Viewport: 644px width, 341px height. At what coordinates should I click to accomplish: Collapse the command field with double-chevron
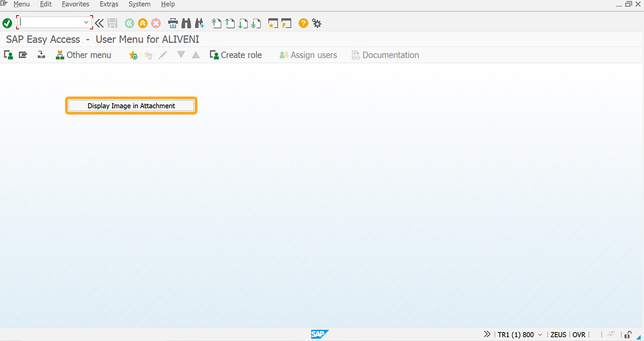coord(99,23)
